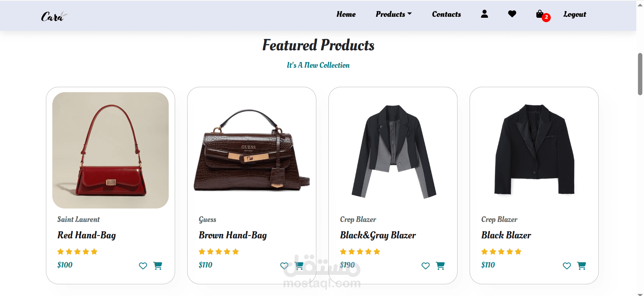Click It's A New Collection link
This screenshot has width=644, height=296.
tap(318, 65)
